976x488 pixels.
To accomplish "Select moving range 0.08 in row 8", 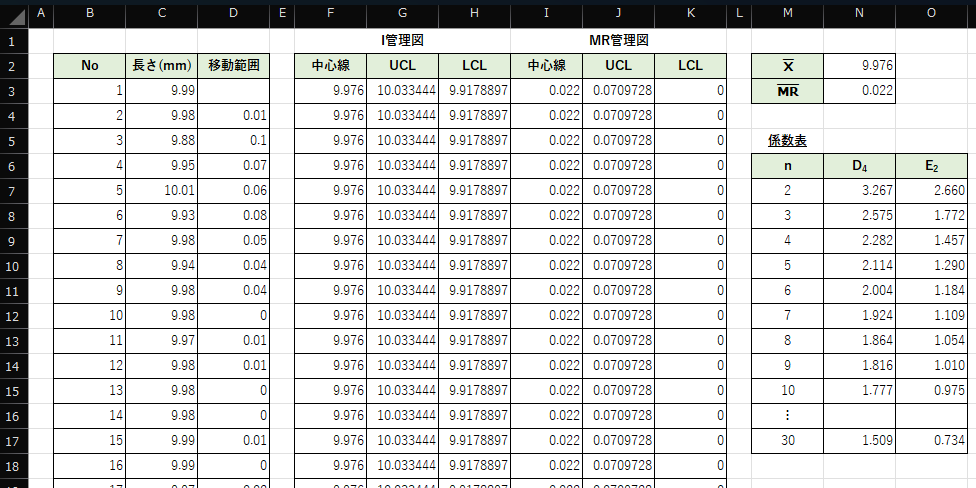I will tap(233, 215).
